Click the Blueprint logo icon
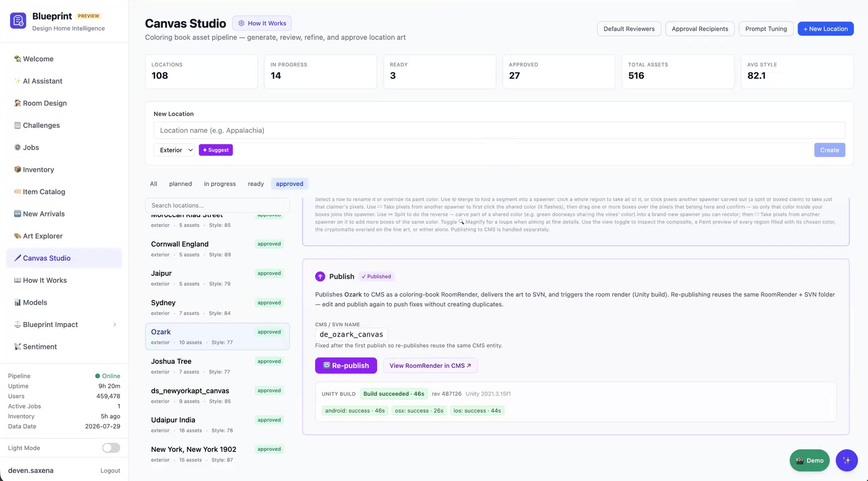The height and width of the screenshot is (481, 868). (x=18, y=21)
